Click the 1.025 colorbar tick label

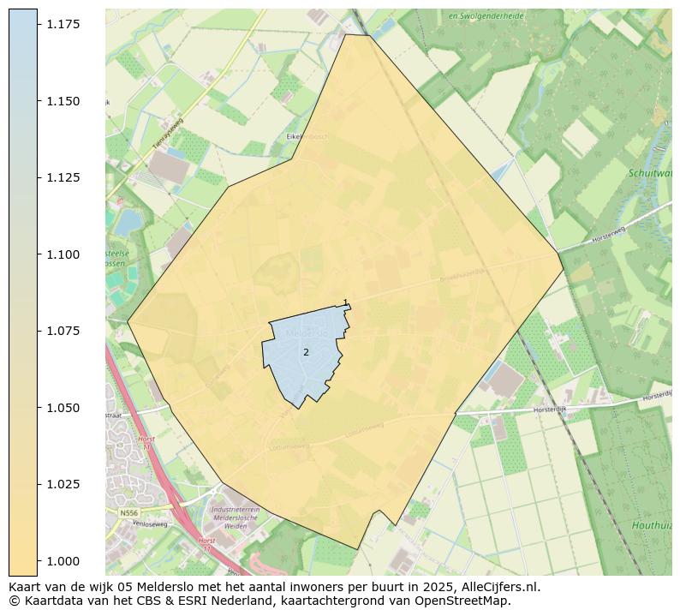click(63, 484)
